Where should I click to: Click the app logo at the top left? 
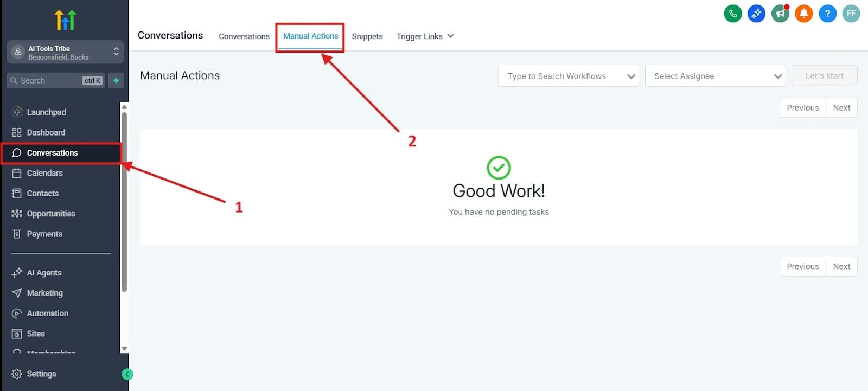65,20
